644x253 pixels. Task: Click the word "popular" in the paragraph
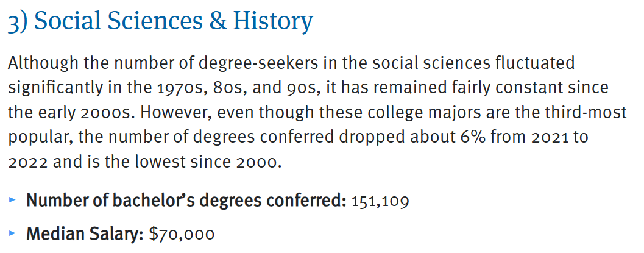click(x=39, y=136)
